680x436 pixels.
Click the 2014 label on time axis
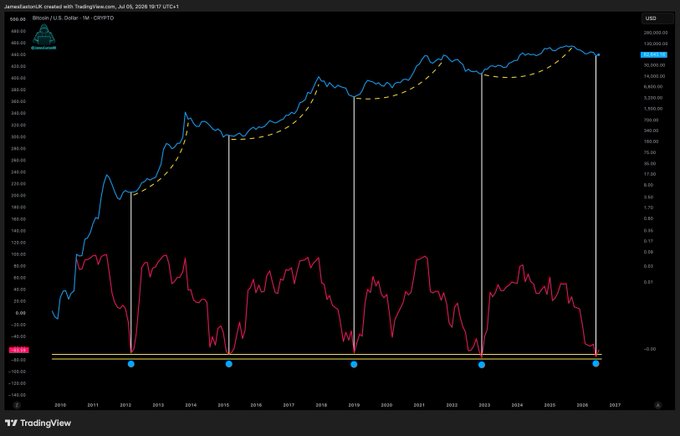click(191, 405)
